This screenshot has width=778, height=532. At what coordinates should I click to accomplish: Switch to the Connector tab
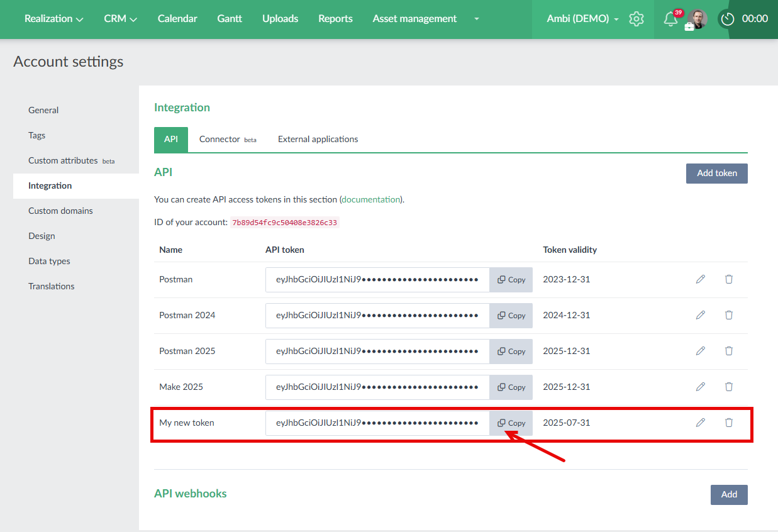[x=227, y=140]
